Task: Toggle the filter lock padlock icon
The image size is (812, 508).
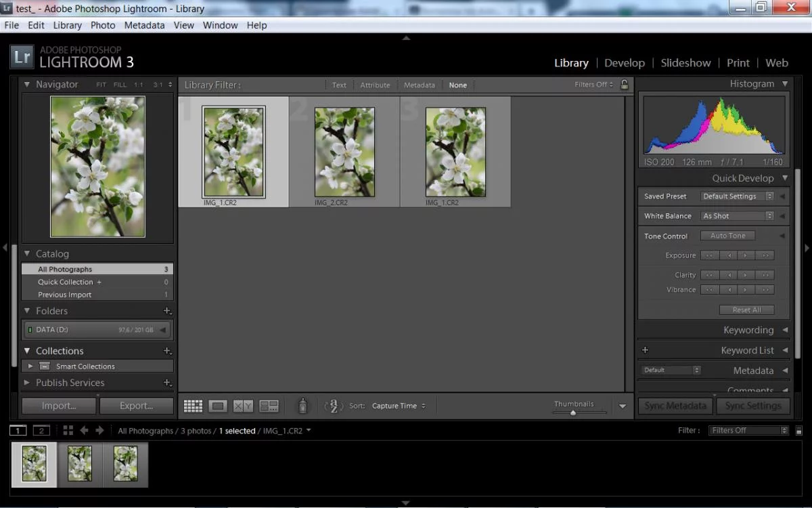Action: pos(624,85)
